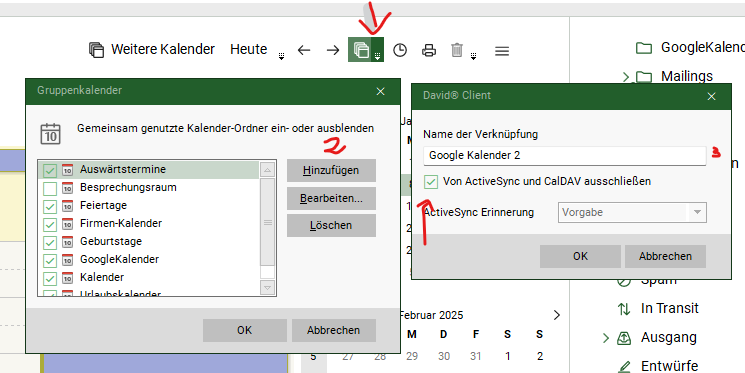Confirm Gruppenkalender dialog with OK

tap(245, 330)
